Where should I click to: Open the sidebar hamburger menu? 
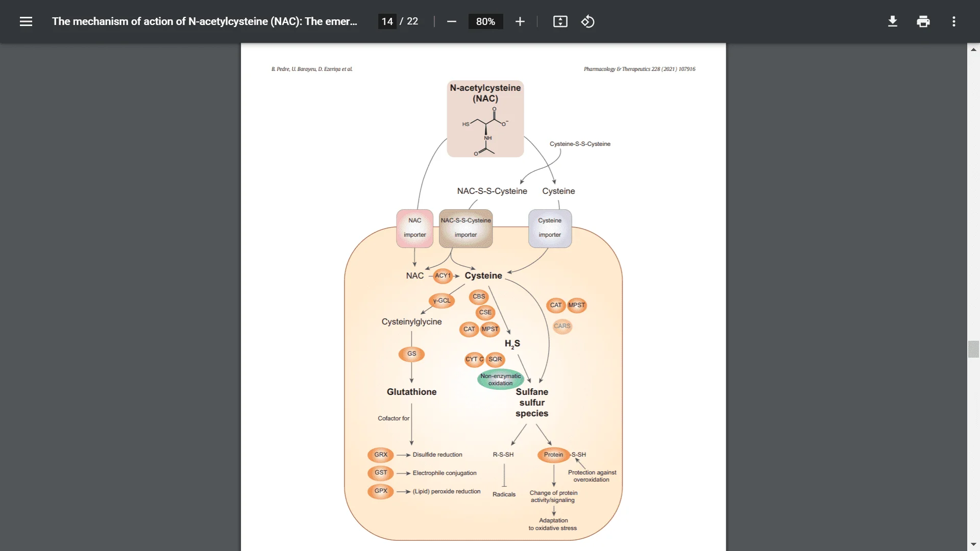(x=26, y=21)
